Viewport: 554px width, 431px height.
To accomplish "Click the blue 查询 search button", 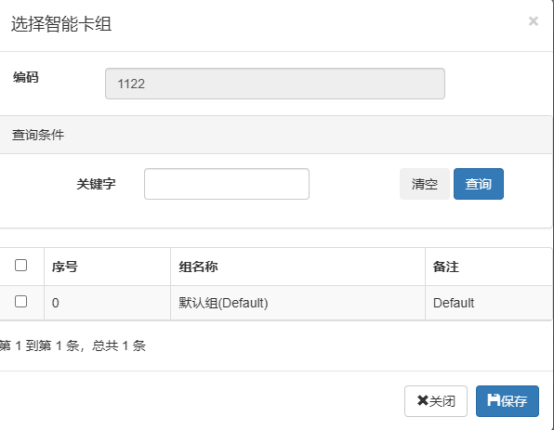I will pos(478,184).
